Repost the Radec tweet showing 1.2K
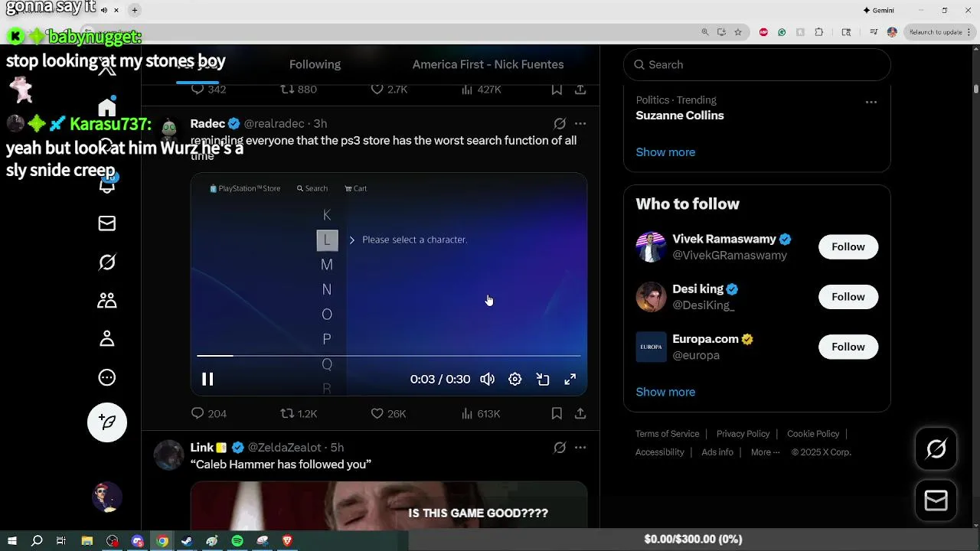 [x=299, y=413]
